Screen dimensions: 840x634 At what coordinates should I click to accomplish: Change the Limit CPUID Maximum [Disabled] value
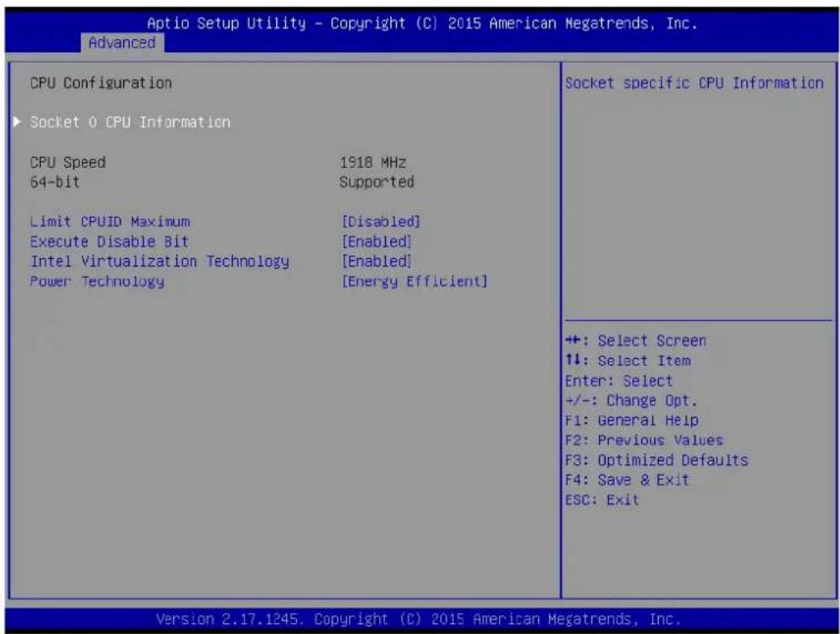click(381, 221)
